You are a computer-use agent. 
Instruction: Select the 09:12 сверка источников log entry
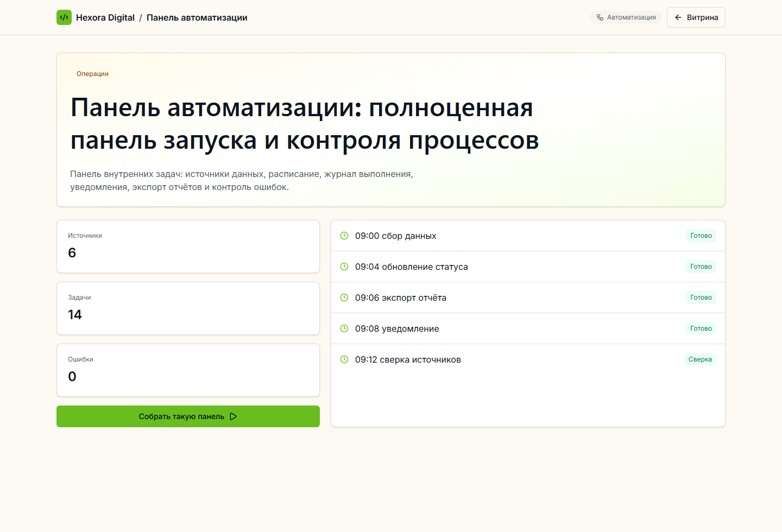(528, 359)
